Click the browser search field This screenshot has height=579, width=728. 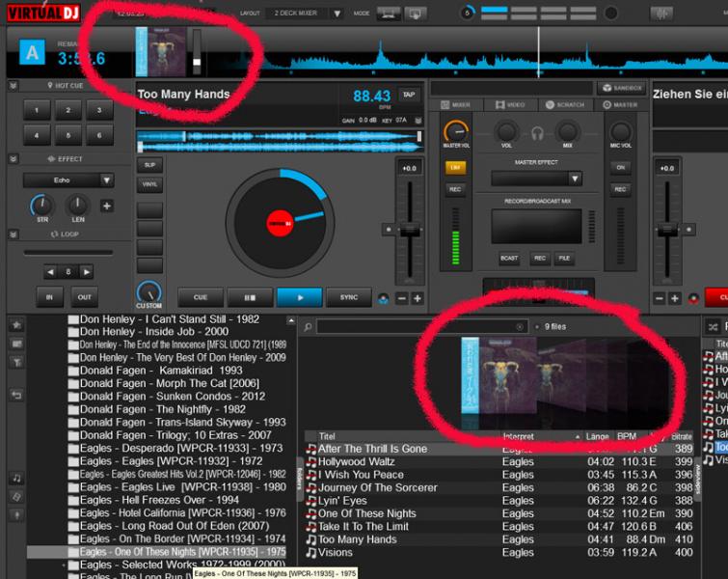coord(421,327)
